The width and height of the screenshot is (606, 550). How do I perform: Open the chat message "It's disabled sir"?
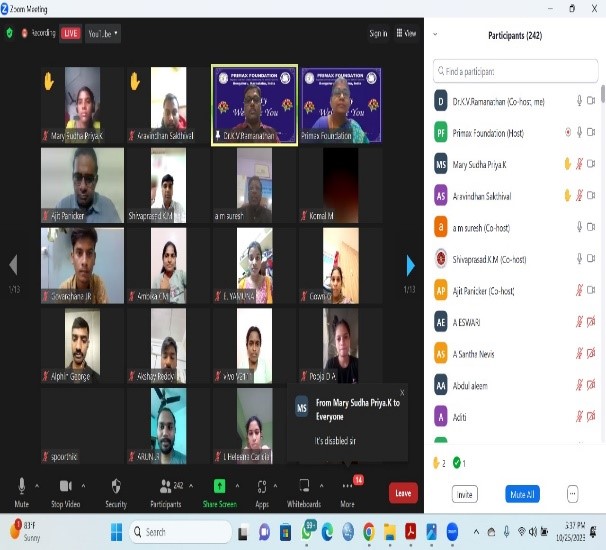335,441
